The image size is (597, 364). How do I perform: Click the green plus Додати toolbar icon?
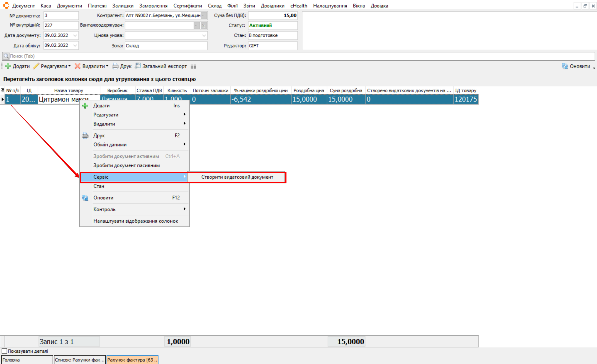(x=8, y=66)
